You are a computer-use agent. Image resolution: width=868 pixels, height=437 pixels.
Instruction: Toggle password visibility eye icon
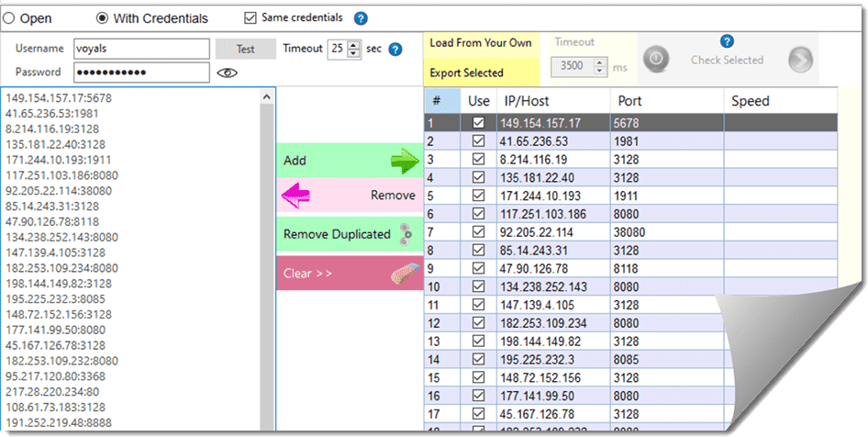[228, 73]
